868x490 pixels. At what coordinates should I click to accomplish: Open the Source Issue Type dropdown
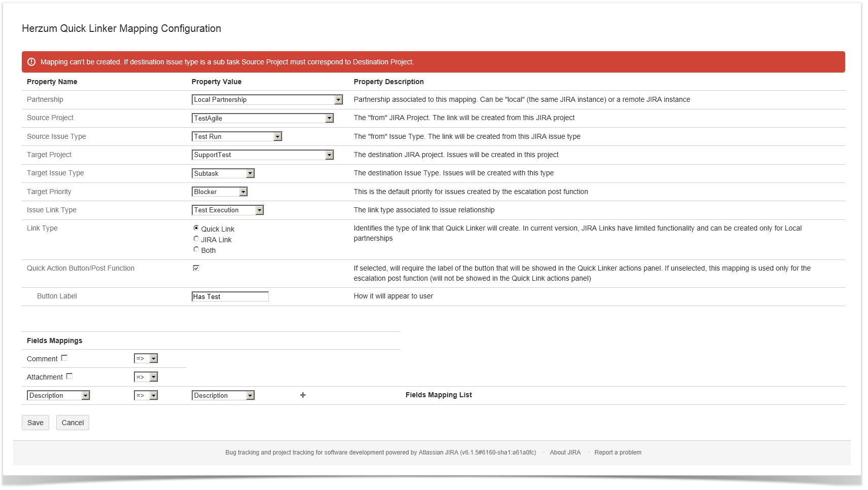tap(237, 136)
